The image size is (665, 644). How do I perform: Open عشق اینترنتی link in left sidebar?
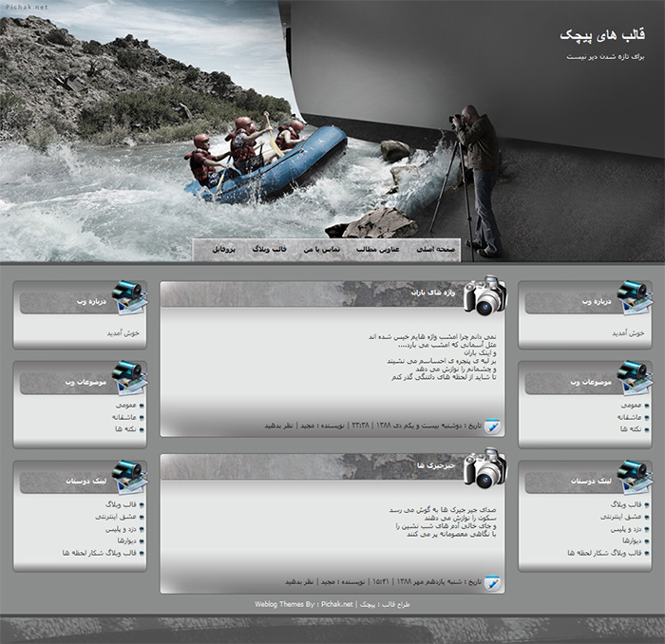[x=116, y=517]
